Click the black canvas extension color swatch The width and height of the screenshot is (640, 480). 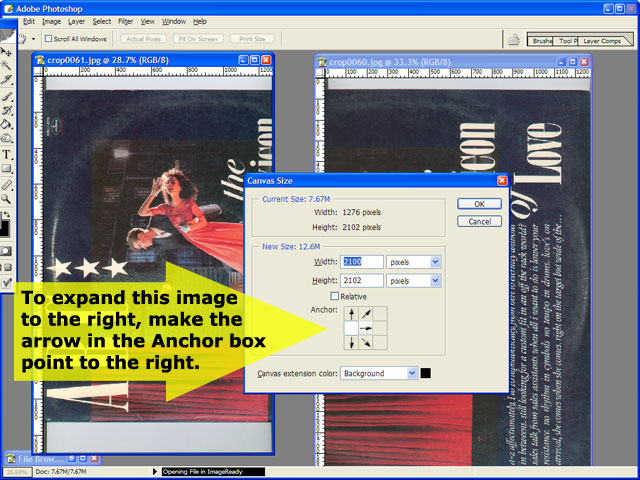point(425,373)
